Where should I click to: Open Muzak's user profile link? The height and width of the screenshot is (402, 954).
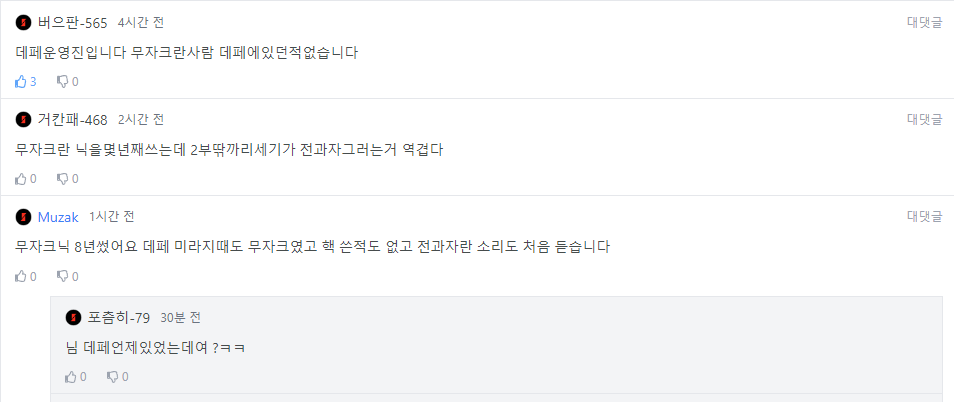58,217
